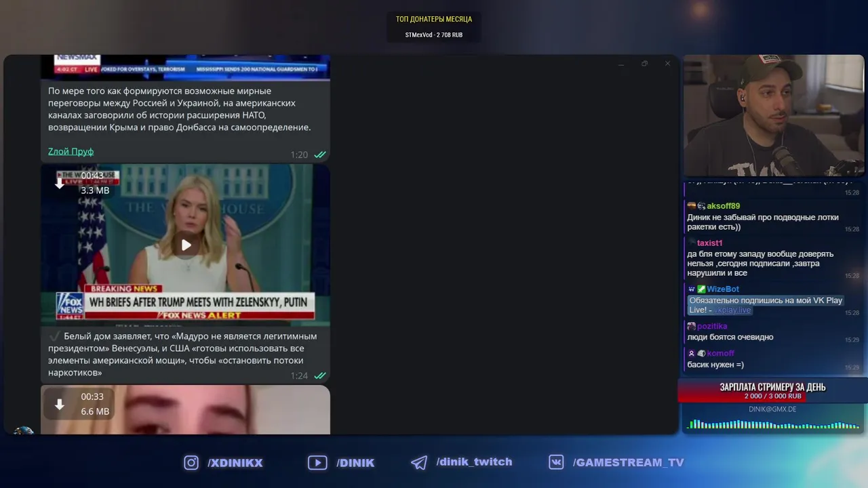The width and height of the screenshot is (868, 488).
Task: Click the read checkmarks at 1:20 message
Action: (x=320, y=155)
